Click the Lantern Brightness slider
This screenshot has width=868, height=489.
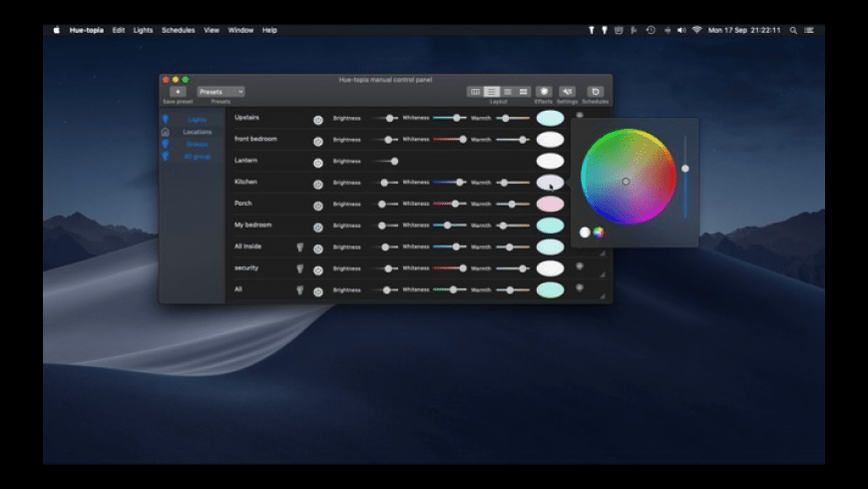[x=384, y=161]
